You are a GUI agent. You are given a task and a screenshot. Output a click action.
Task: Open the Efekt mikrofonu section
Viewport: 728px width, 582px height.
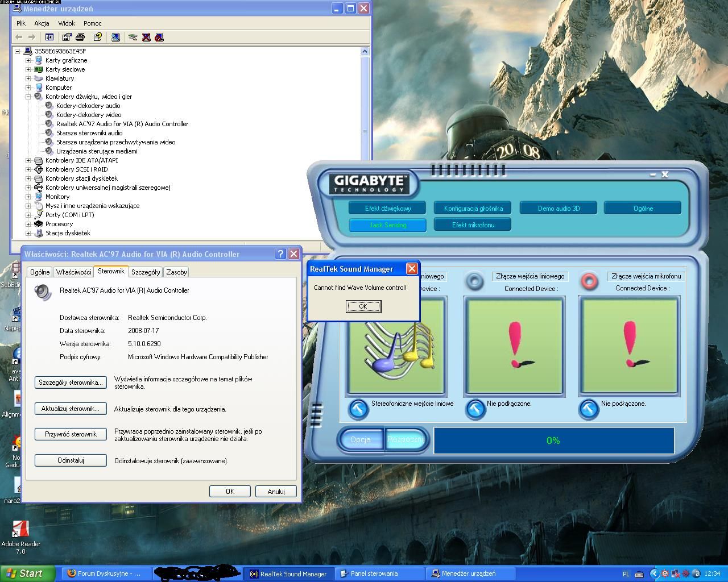click(473, 225)
